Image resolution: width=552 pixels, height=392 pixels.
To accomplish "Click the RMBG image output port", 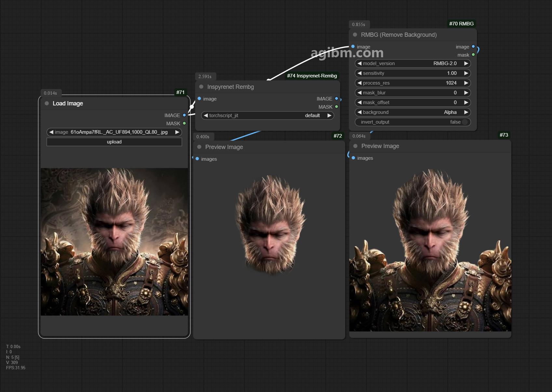I will 473,47.
